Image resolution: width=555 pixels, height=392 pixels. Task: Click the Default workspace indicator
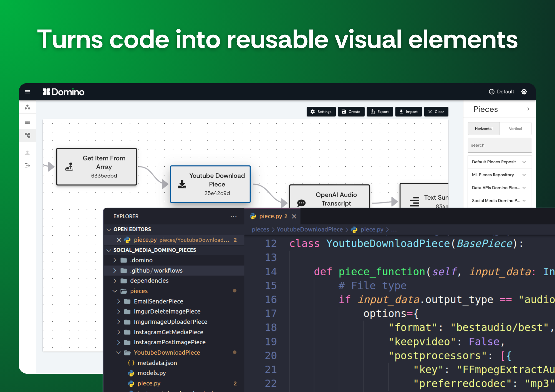tap(501, 92)
